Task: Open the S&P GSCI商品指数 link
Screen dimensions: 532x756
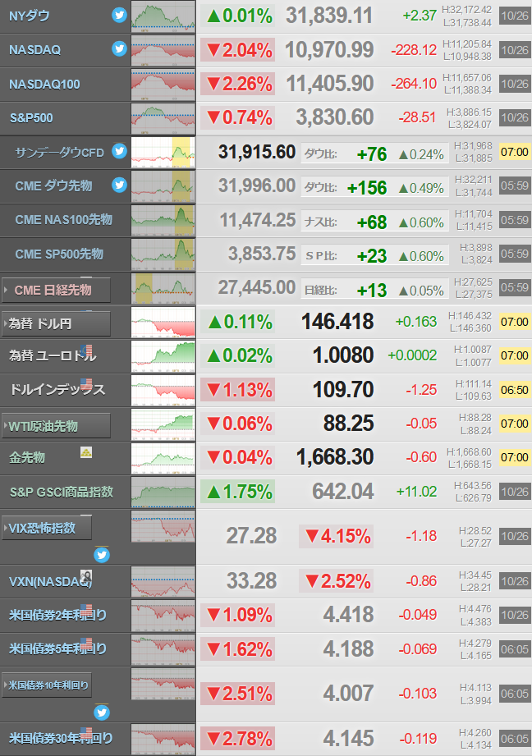Action: (62, 493)
